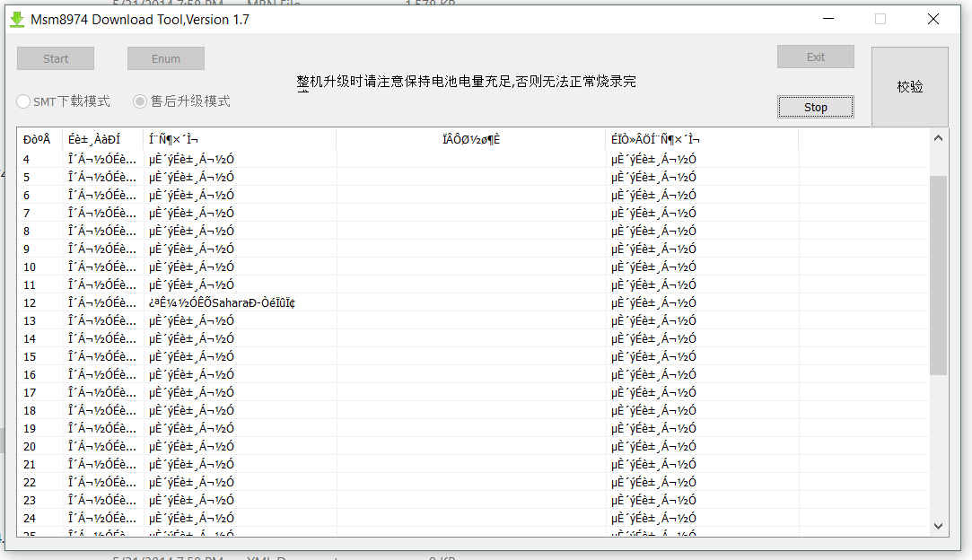Image resolution: width=972 pixels, height=560 pixels.
Task: Select row number 21 in the list
Action: 473,465
